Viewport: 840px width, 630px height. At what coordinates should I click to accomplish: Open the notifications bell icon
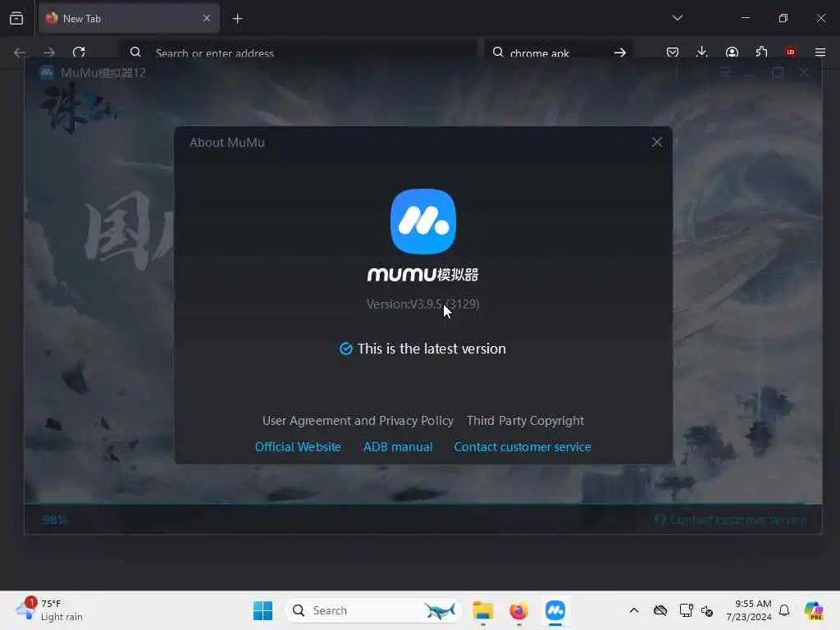click(784, 610)
